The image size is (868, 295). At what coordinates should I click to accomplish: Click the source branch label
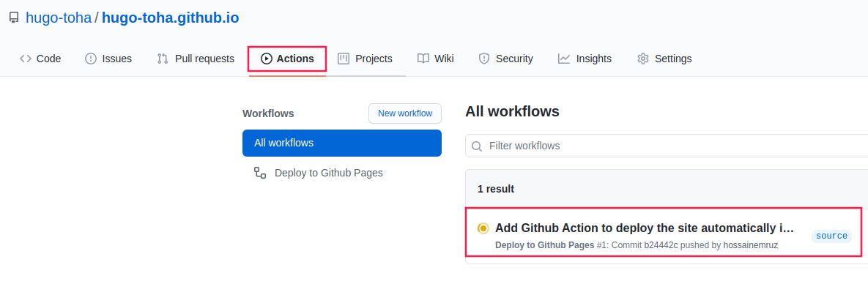click(831, 236)
